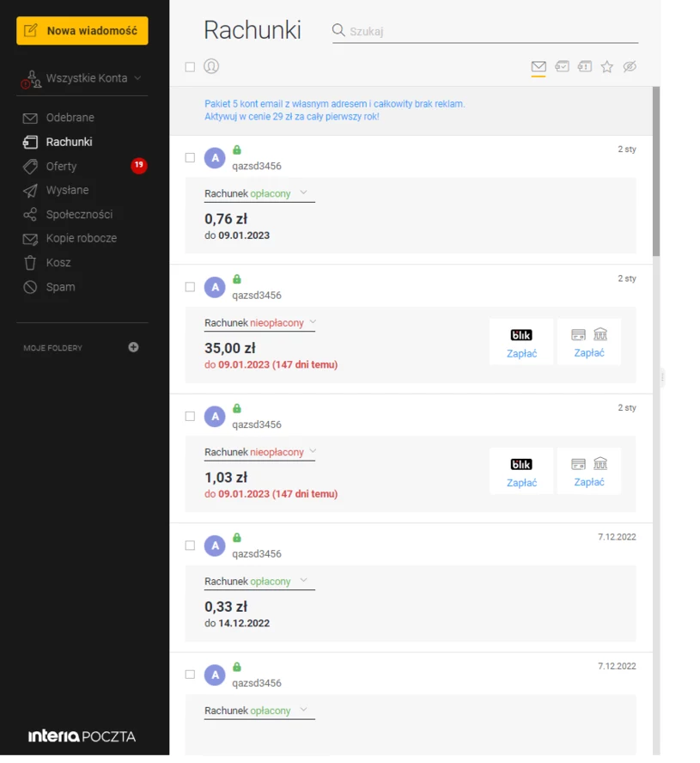Screen dimensions: 700x763
Task: Tick the select-all checkbox in toolbar
Action: pos(190,67)
